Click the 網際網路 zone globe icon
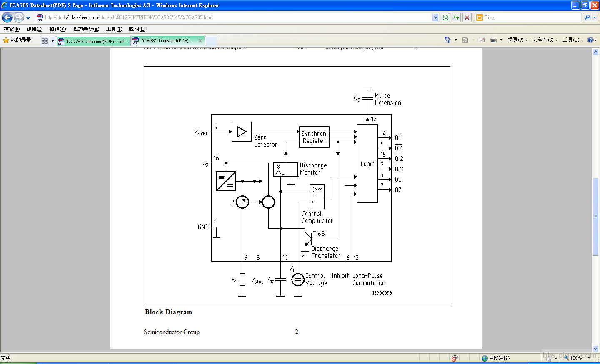The height and width of the screenshot is (364, 600). click(x=485, y=358)
